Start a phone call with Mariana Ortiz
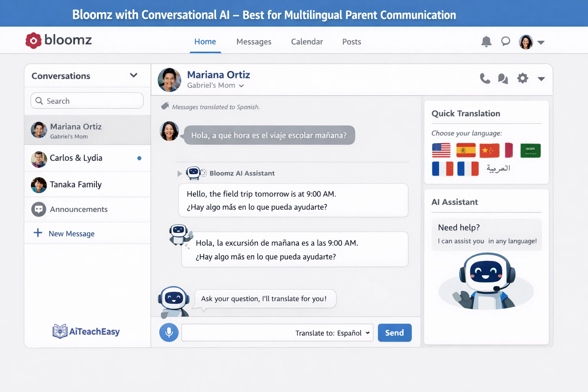 tap(485, 78)
